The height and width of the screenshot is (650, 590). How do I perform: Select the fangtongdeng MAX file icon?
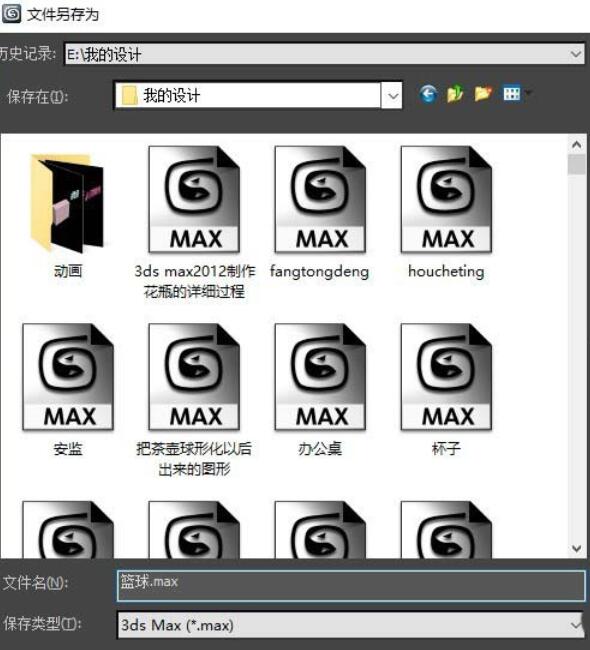point(320,199)
